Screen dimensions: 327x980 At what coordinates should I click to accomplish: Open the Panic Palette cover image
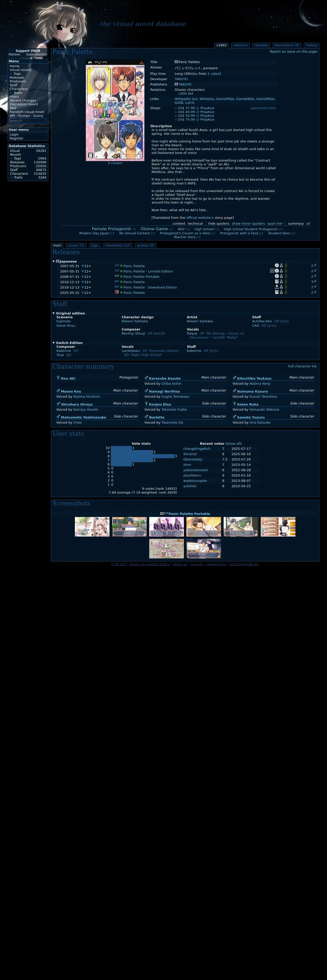pyautogui.click(x=115, y=110)
